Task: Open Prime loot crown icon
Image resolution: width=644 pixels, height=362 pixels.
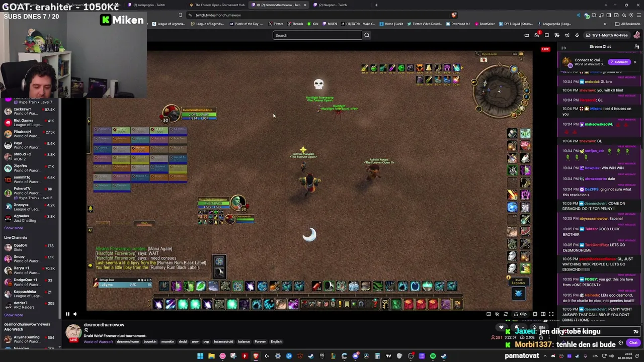Action: tap(527, 35)
